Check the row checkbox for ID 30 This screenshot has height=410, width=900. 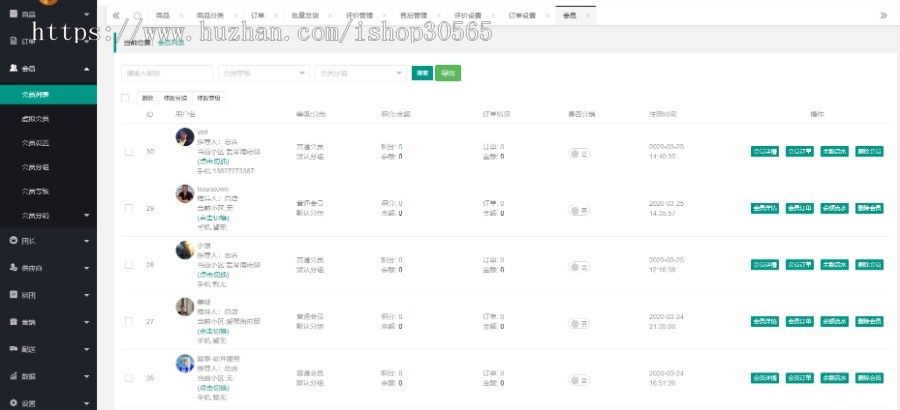click(129, 152)
